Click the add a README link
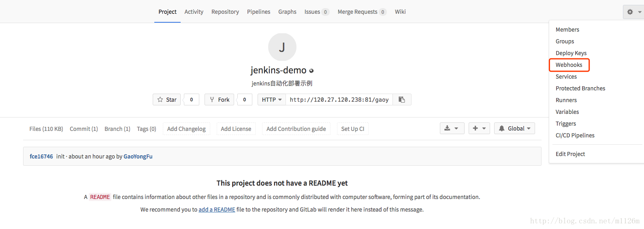Image resolution: width=644 pixels, height=229 pixels. (x=217, y=210)
